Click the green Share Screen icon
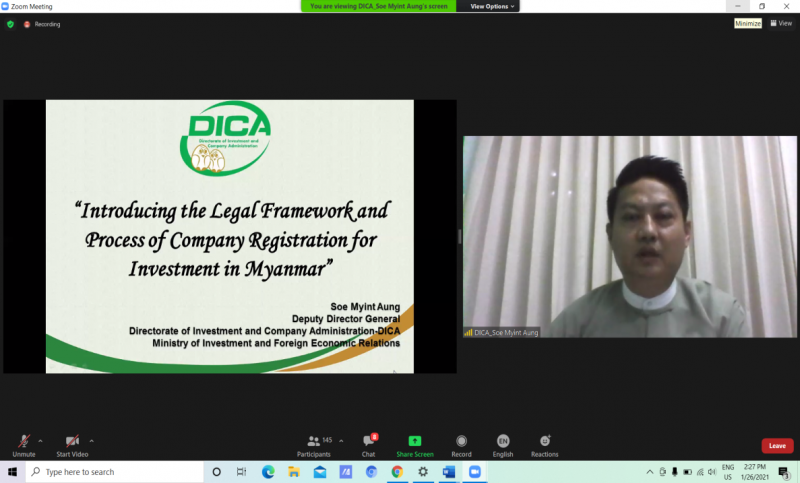 (415, 441)
